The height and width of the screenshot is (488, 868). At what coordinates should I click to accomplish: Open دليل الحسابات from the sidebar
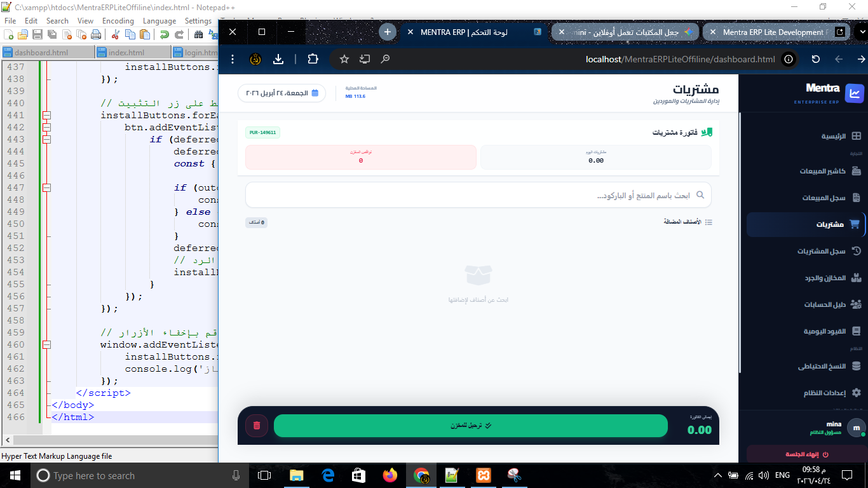(806, 304)
